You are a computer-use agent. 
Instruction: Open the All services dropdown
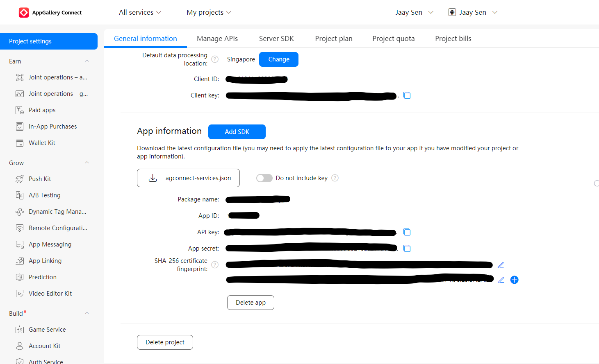139,12
